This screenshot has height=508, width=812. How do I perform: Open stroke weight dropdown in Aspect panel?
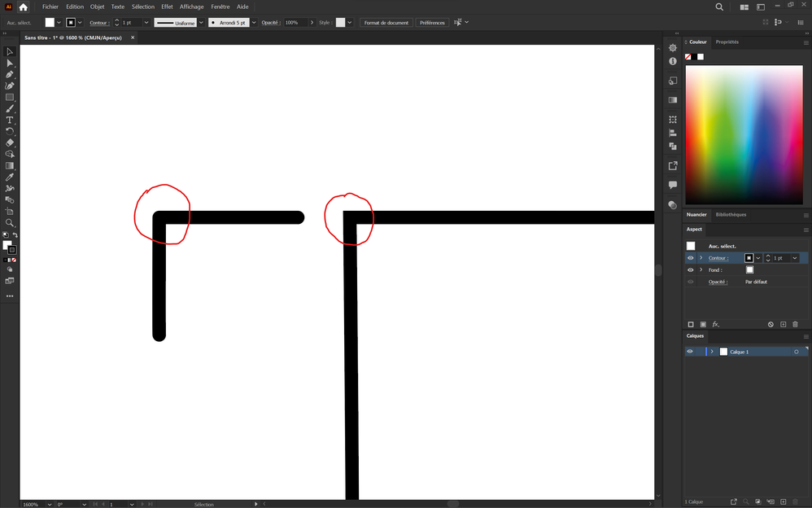pyautogui.click(x=794, y=257)
